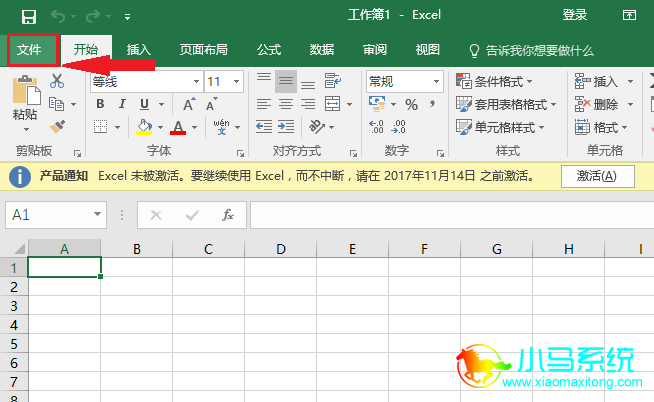The height and width of the screenshot is (402, 654).
Task: Click the Decrease Decimal icon
Action: point(398,126)
